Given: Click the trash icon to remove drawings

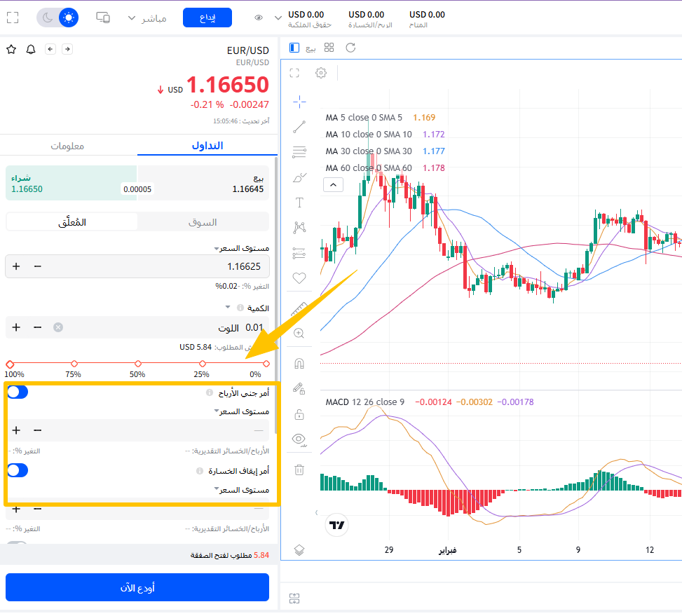Looking at the screenshot, I should [299, 470].
